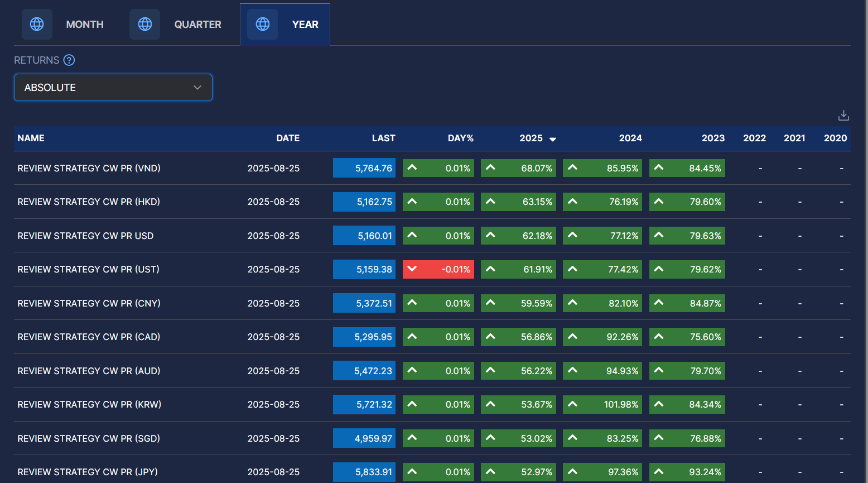Click the up arrow in VND DAY% cell
868x483 pixels.
tap(412, 168)
